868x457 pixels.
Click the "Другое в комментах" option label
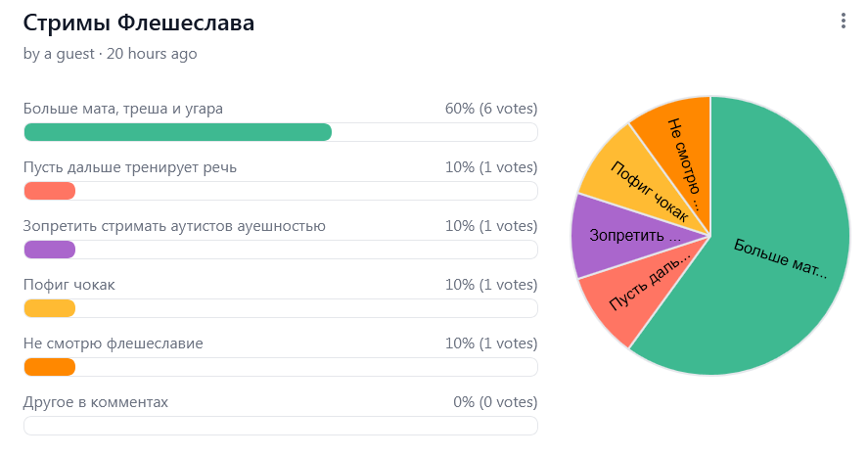[96, 402]
